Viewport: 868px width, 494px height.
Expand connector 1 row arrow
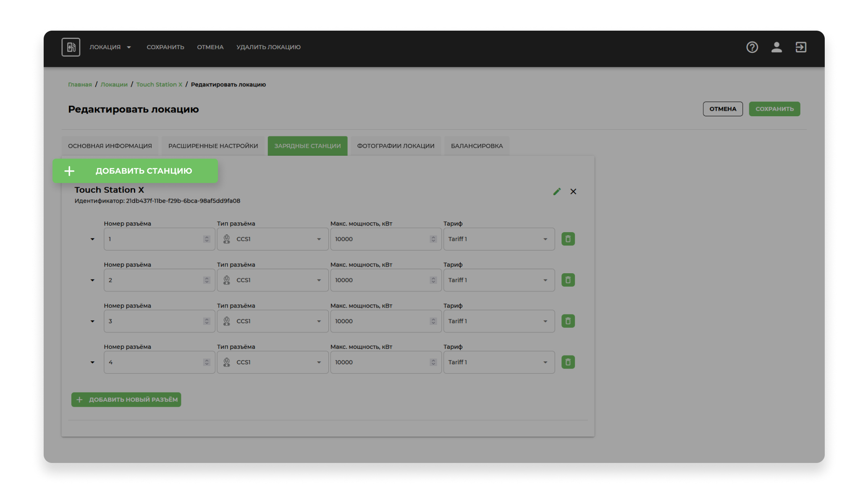92,239
